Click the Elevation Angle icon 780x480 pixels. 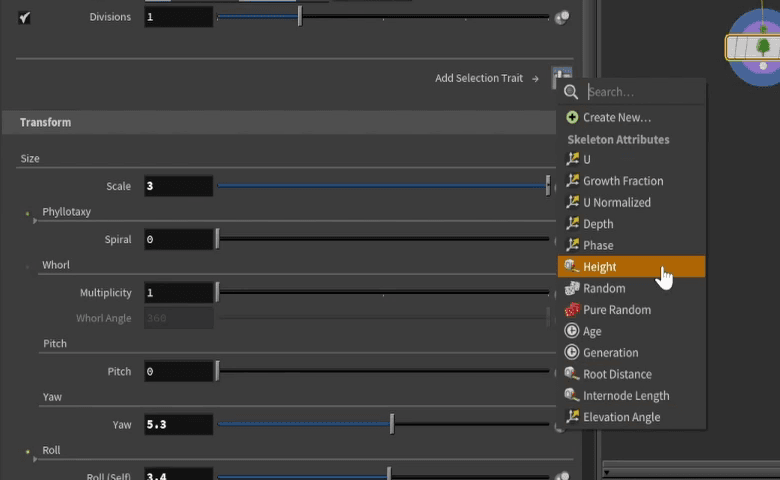click(572, 417)
